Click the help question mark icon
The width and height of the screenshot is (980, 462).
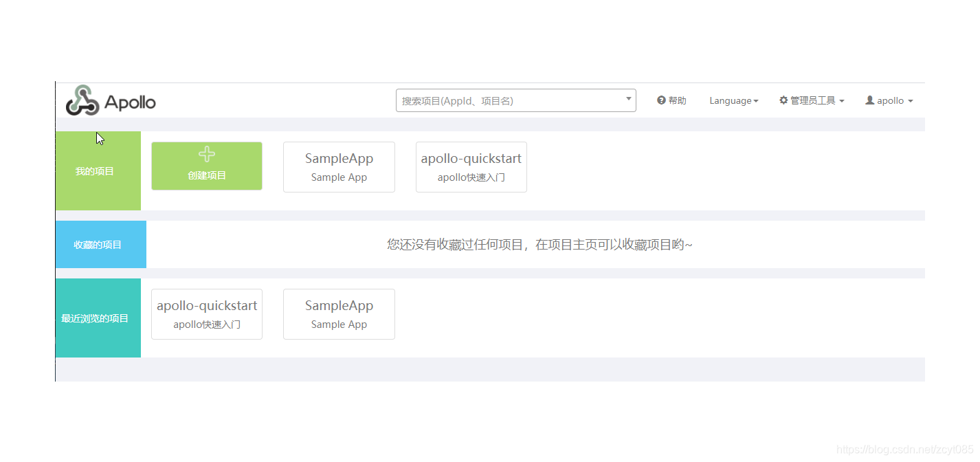click(x=661, y=100)
